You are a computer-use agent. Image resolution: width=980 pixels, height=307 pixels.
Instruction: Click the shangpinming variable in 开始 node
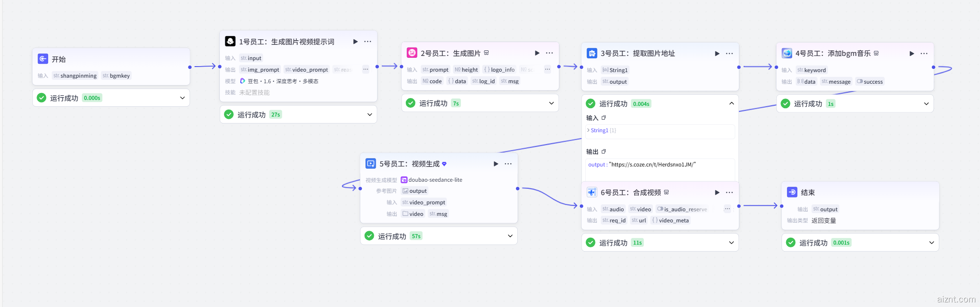[x=75, y=76]
